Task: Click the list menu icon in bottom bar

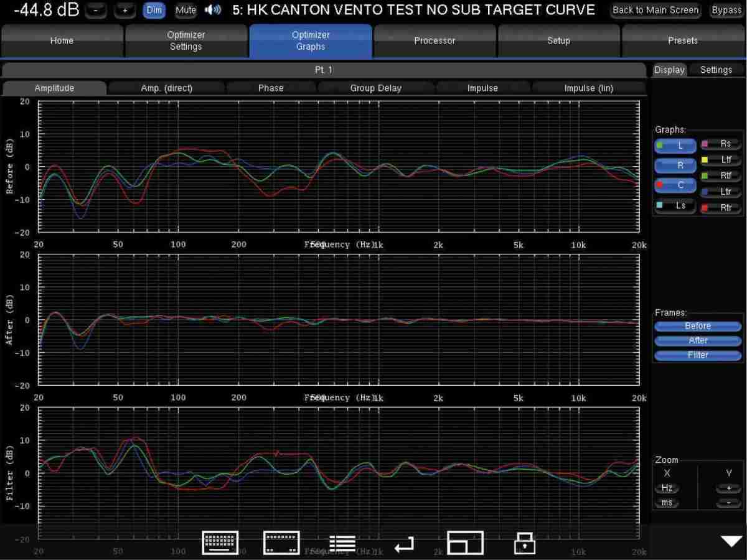Action: click(x=342, y=543)
